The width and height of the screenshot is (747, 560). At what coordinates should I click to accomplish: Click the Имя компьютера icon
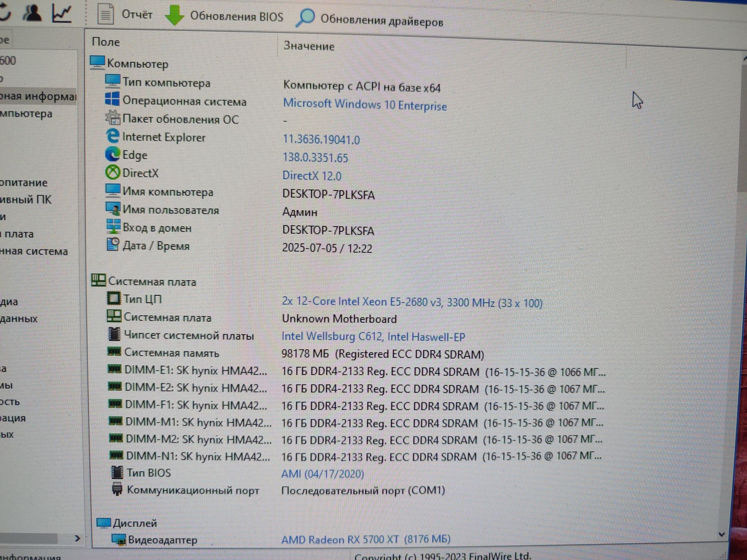pyautogui.click(x=112, y=190)
